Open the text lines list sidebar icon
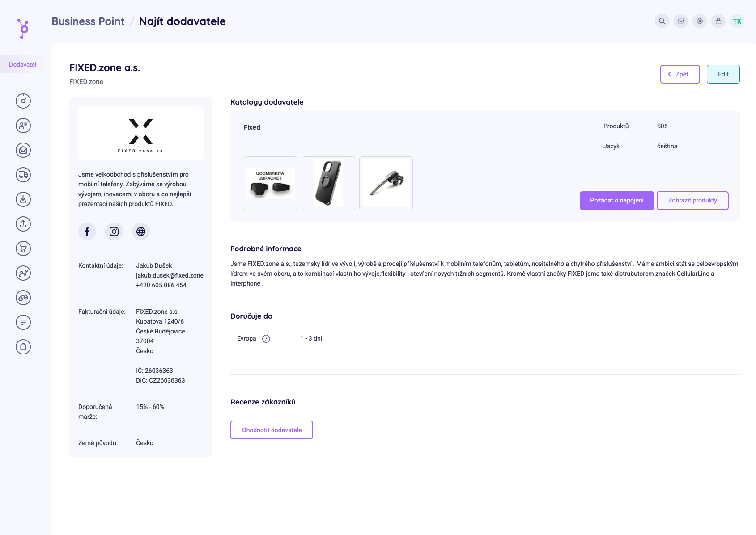 [23, 322]
